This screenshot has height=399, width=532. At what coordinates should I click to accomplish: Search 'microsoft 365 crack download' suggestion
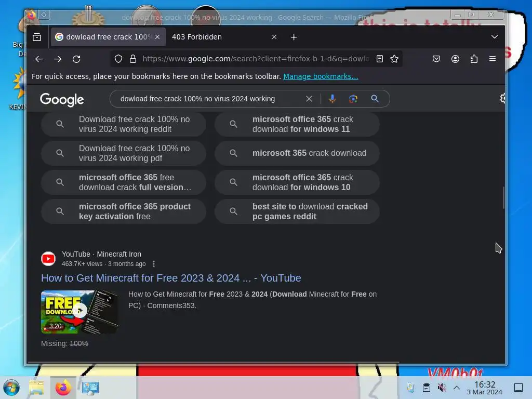pyautogui.click(x=297, y=153)
